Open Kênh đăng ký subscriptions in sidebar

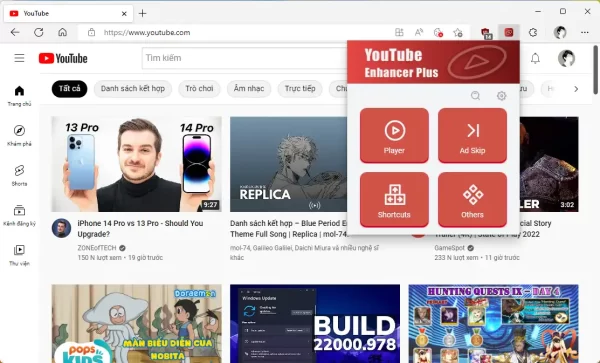pos(19,215)
